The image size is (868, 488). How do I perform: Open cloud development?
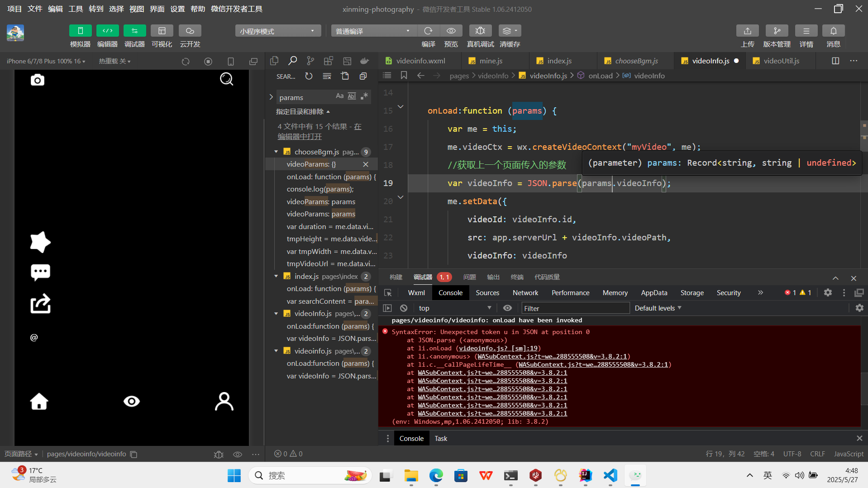[190, 31]
